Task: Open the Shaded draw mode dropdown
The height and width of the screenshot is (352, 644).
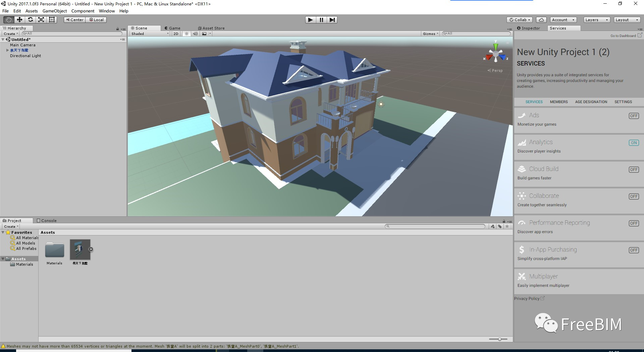Action: (x=150, y=34)
